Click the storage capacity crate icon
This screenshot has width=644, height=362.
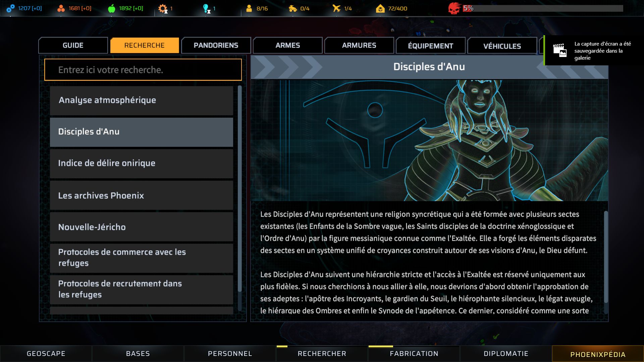[x=380, y=8]
